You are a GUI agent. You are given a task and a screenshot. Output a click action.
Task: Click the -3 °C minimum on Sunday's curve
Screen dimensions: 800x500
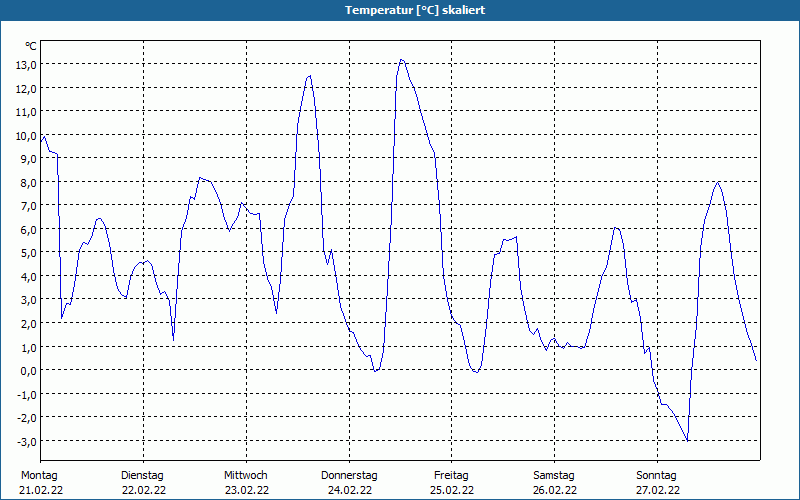pyautogui.click(x=687, y=441)
